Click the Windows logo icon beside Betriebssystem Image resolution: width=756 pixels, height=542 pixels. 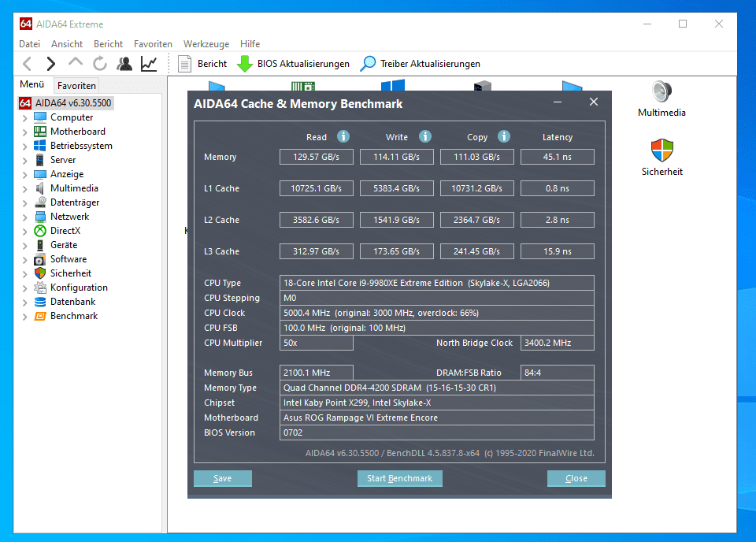click(x=40, y=146)
